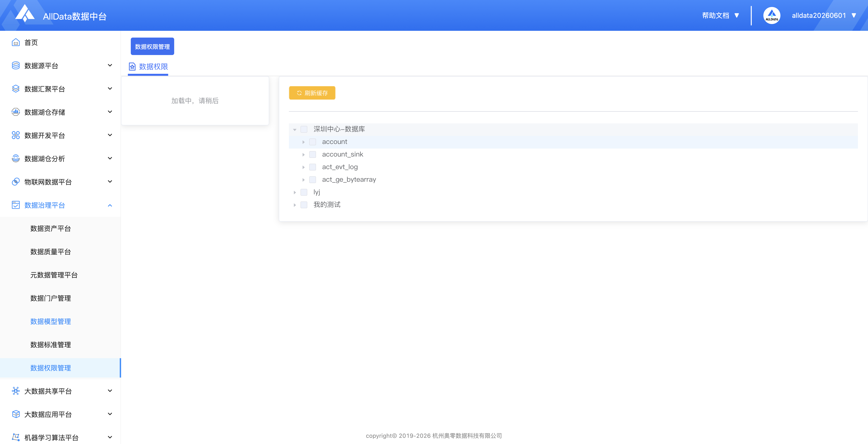Select the account_sink tree label
Viewport: 868px width, 444px height.
(x=342, y=154)
